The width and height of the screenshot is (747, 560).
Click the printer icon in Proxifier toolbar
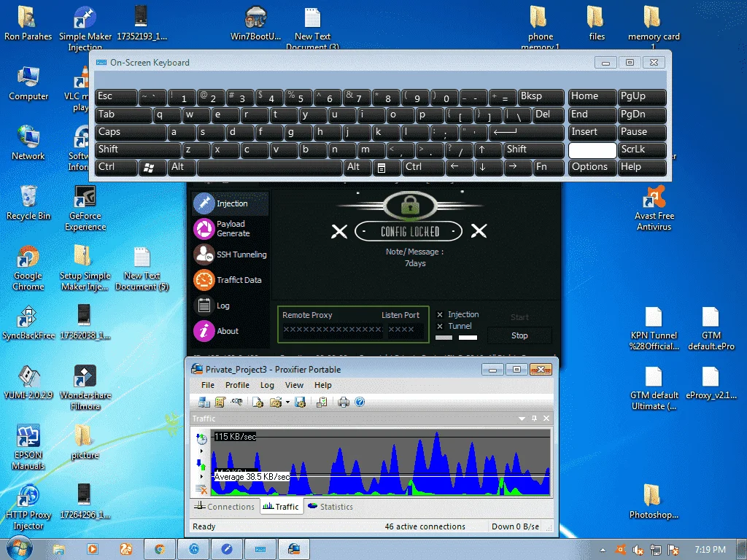point(343,402)
